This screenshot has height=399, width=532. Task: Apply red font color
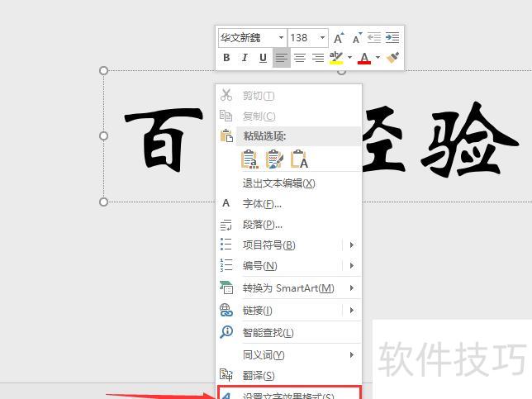[364, 58]
